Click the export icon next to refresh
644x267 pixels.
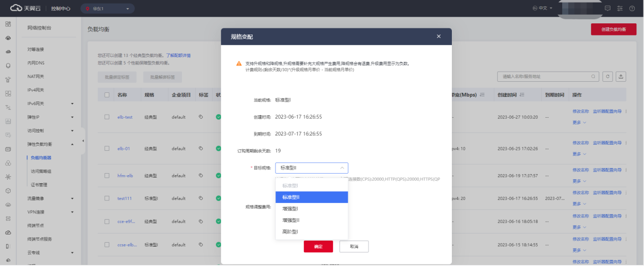tap(621, 77)
